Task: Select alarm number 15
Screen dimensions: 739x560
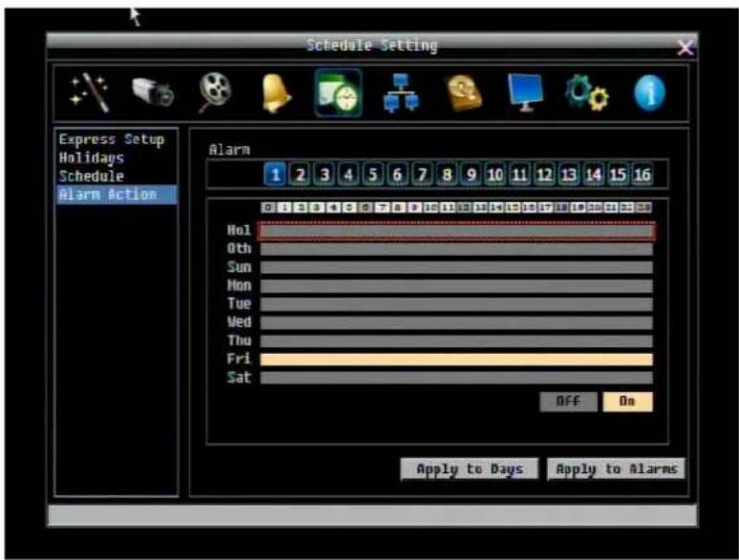Action: [618, 175]
